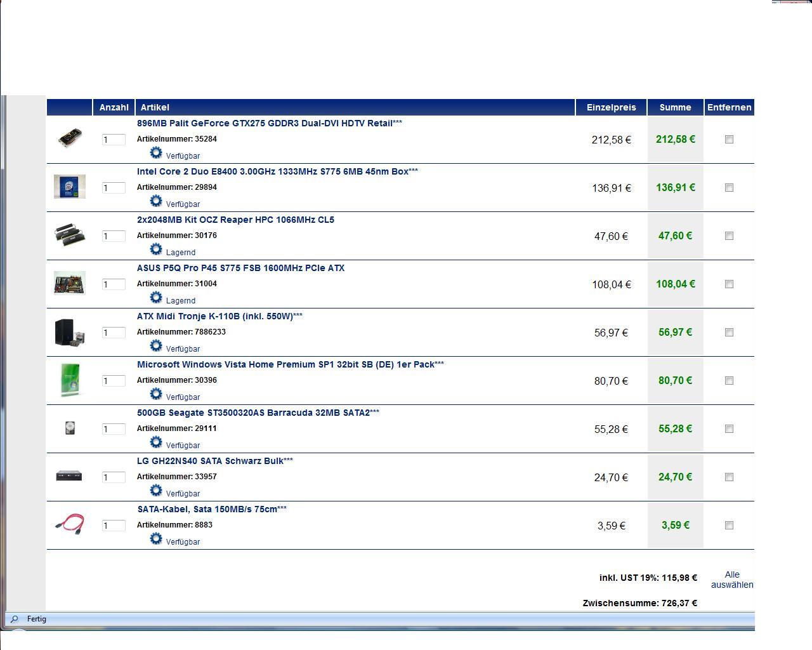Click quantity field for ASUS P5Q Pro

point(114,284)
